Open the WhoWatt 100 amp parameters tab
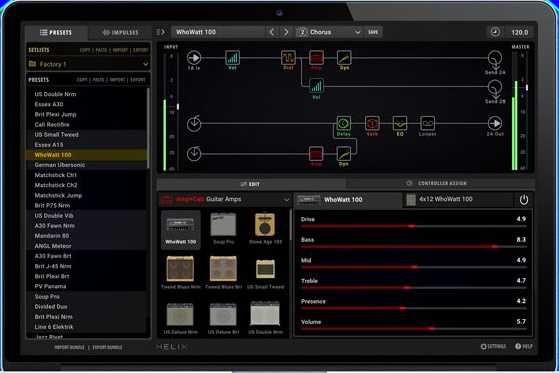559x373 pixels. [x=348, y=200]
